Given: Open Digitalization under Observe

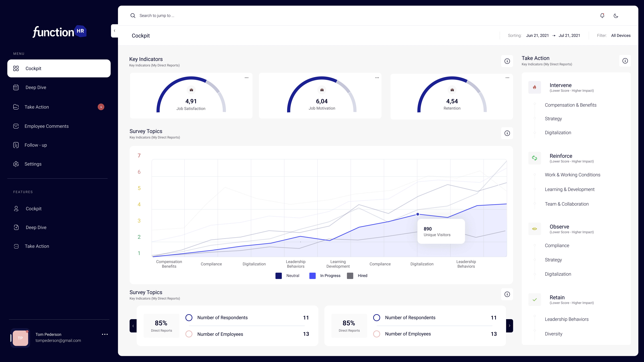Looking at the screenshot, I should [x=558, y=274].
